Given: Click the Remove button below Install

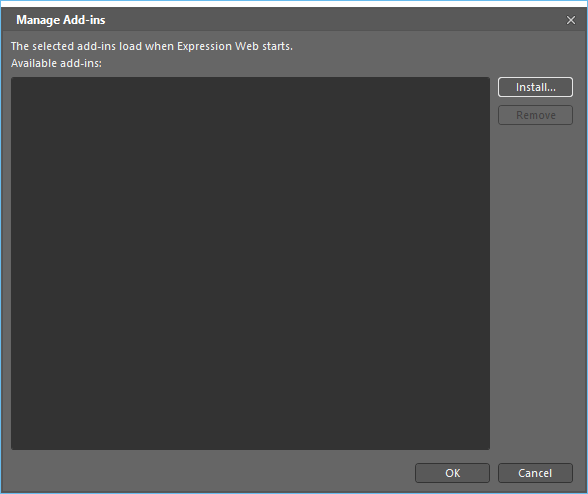Looking at the screenshot, I should pos(535,115).
